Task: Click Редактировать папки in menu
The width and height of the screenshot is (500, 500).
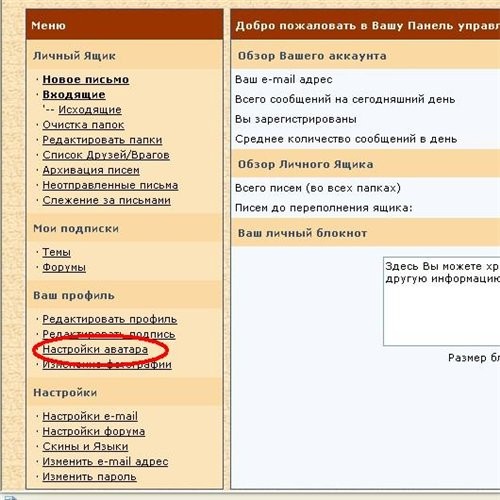Action: [x=102, y=140]
